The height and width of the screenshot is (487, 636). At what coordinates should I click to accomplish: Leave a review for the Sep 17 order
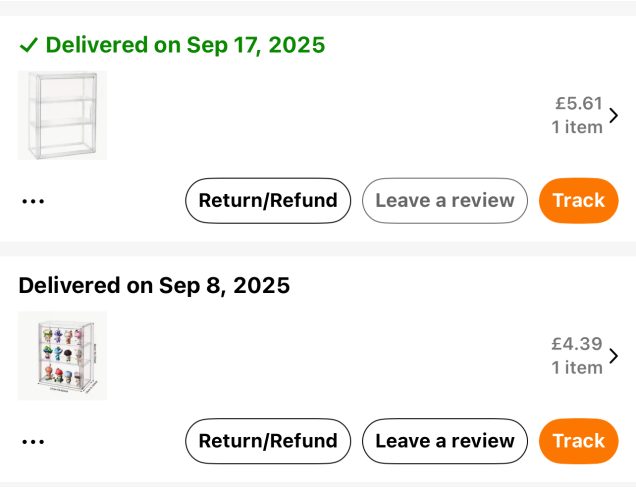click(444, 200)
